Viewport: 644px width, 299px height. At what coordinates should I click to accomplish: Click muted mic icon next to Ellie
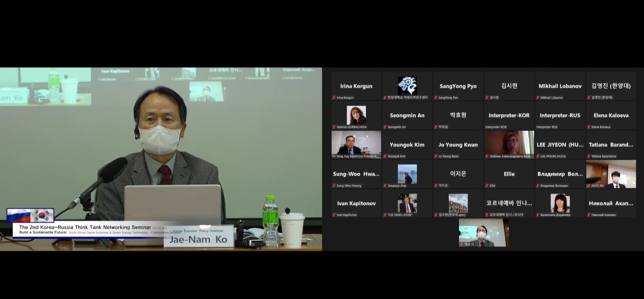coord(487,186)
